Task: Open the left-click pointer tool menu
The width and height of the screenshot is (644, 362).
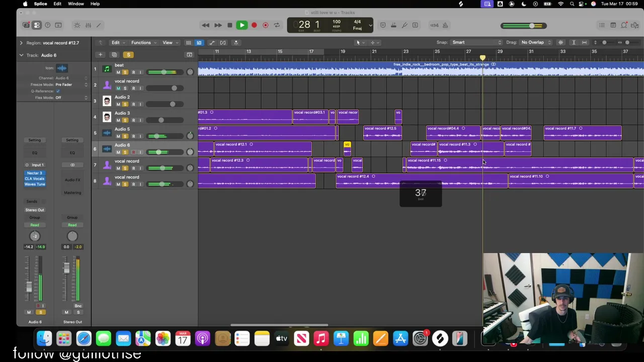Action: click(x=360, y=43)
